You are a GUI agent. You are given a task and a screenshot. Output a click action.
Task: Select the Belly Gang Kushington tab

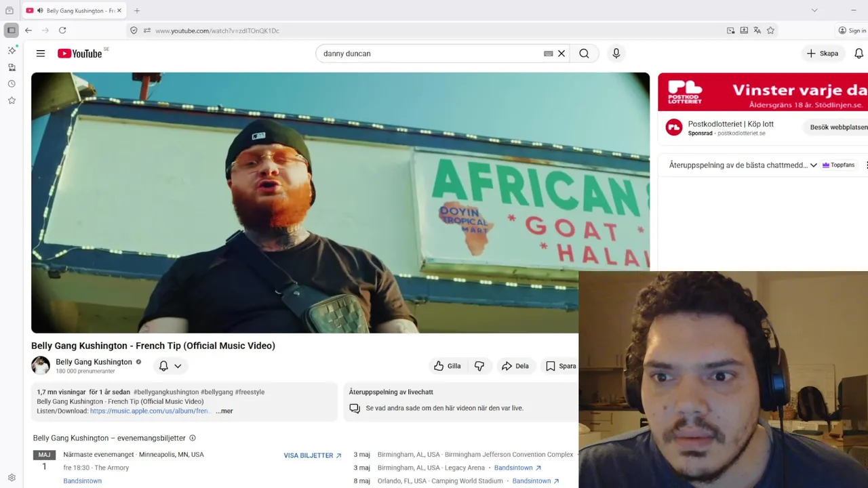pos(74,11)
